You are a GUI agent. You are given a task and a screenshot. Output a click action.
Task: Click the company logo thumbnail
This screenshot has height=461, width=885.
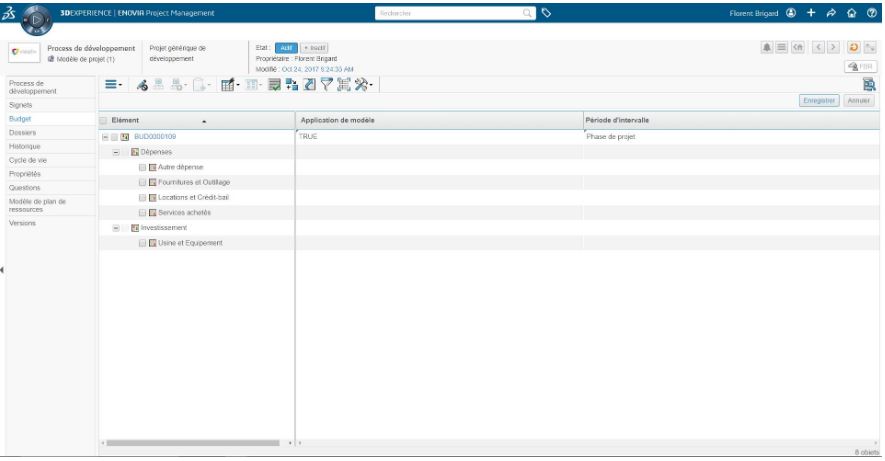[24, 52]
